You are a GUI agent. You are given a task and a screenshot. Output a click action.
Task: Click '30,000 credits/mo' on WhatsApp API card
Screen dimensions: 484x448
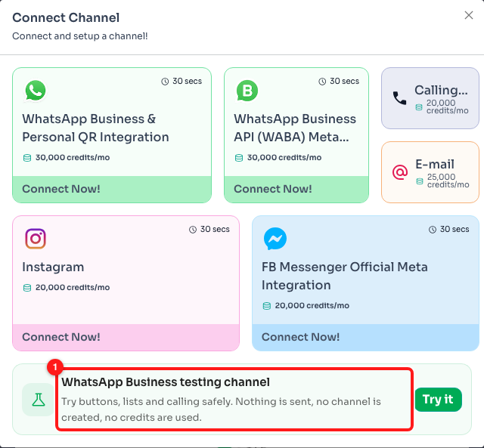pos(284,158)
